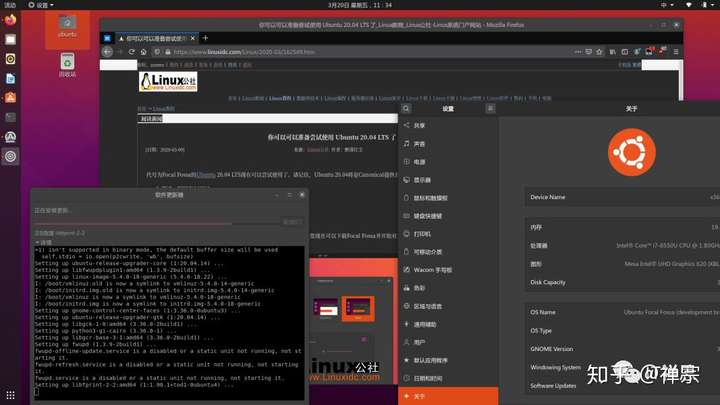The image size is (720, 405).
Task: Select 用户 in the Settings sidebar
Action: [448, 342]
